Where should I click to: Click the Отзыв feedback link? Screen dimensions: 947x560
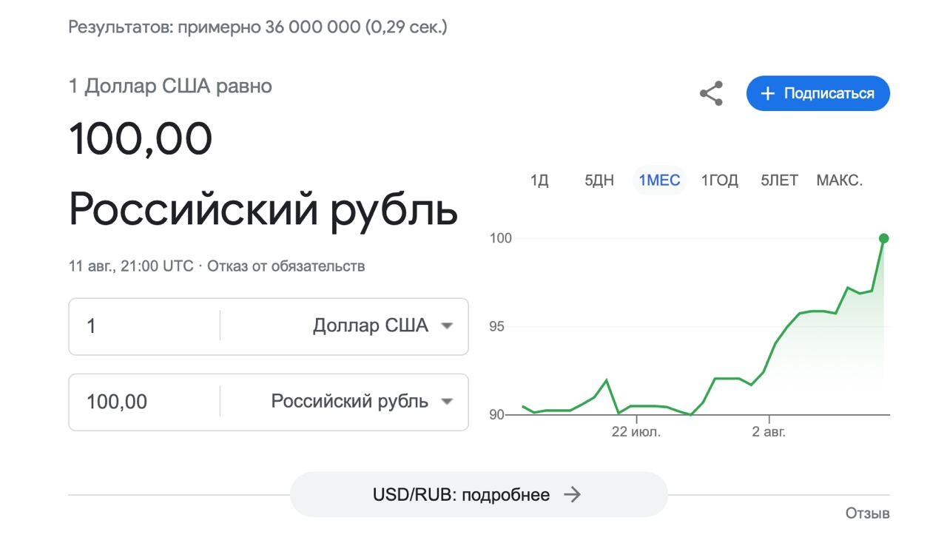click(x=867, y=513)
